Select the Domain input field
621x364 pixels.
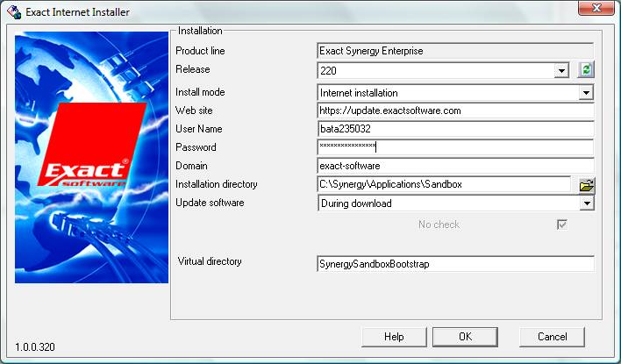click(455, 166)
